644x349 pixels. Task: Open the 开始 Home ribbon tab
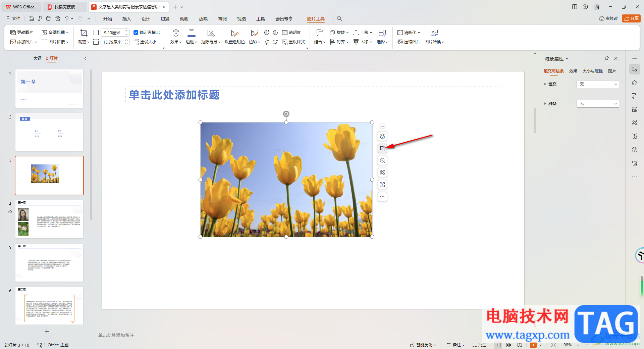tap(107, 19)
